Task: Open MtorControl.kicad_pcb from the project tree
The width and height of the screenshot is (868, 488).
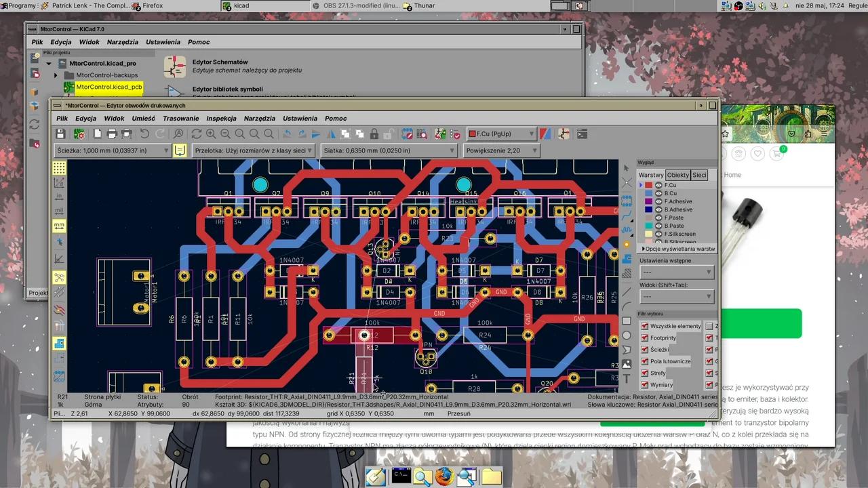Action: coord(109,87)
